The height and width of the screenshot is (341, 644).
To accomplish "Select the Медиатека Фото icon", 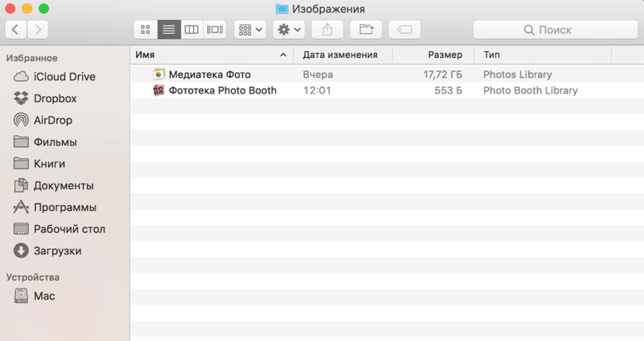I will pyautogui.click(x=158, y=74).
